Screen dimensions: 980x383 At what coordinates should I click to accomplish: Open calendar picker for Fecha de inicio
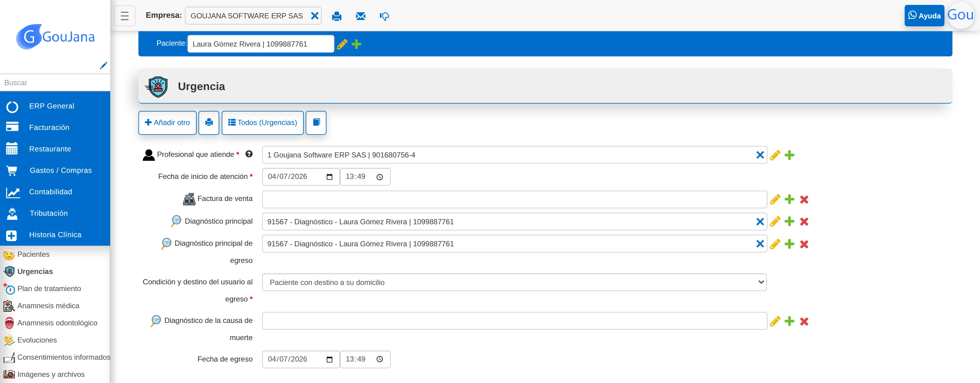tap(330, 177)
